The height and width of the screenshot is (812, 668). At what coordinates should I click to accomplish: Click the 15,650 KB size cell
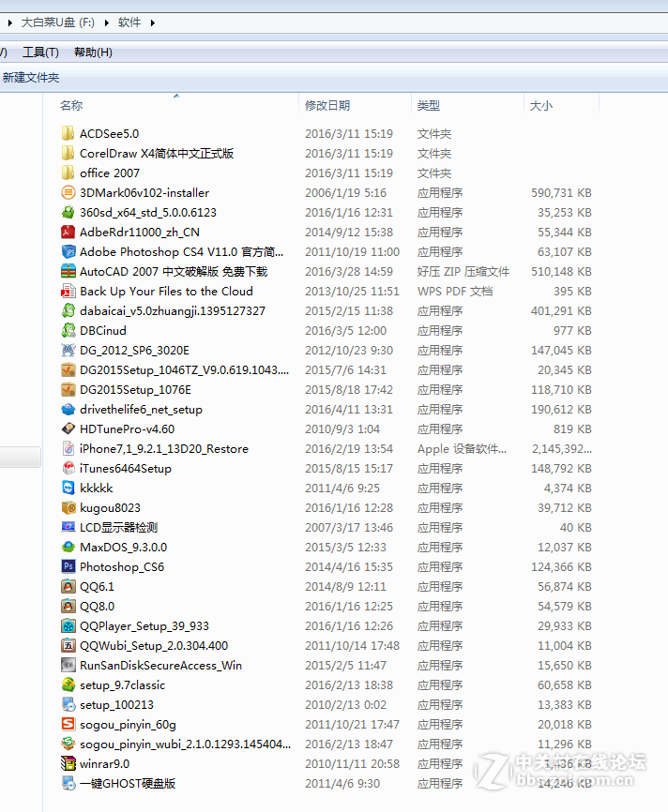click(565, 666)
